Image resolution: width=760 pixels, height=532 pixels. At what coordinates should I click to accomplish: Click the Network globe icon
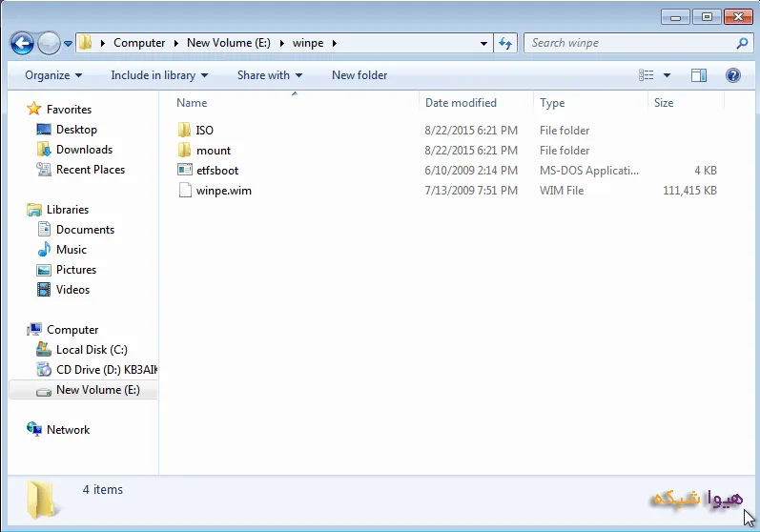point(34,429)
